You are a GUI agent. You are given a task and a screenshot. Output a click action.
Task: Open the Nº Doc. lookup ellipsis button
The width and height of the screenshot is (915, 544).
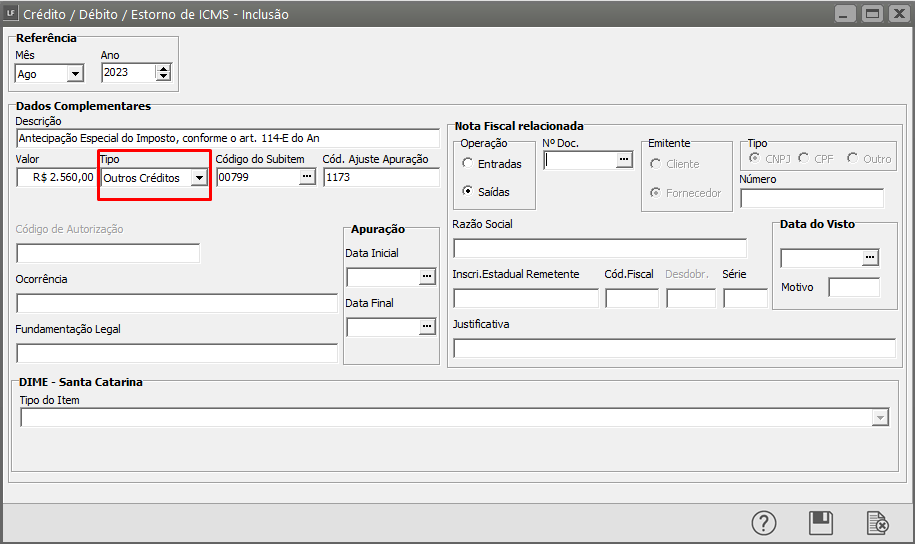624,159
